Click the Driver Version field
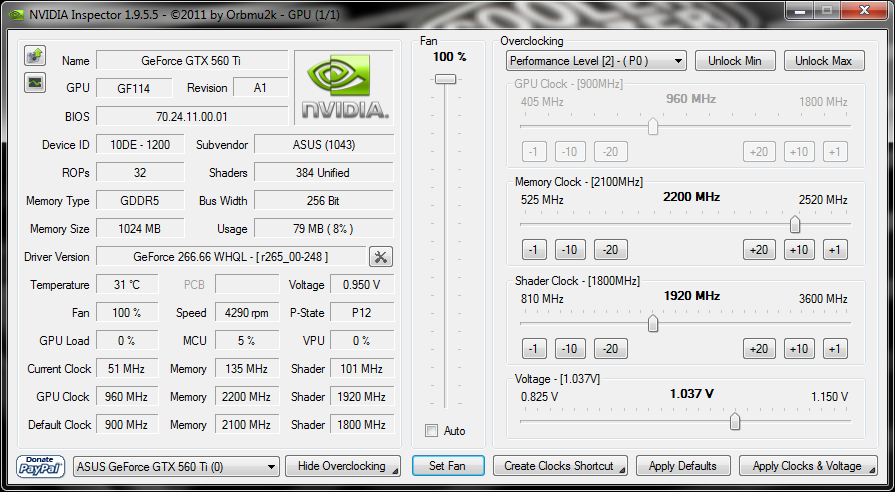 click(x=231, y=257)
